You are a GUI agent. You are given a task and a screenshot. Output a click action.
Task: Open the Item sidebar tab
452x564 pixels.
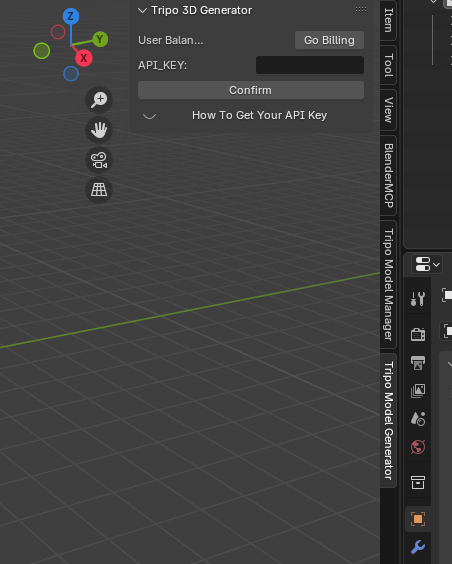coord(388,20)
